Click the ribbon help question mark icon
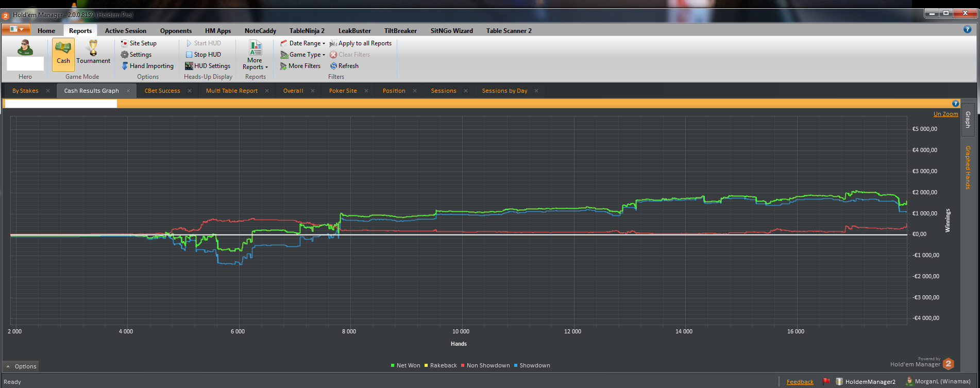 [x=967, y=29]
